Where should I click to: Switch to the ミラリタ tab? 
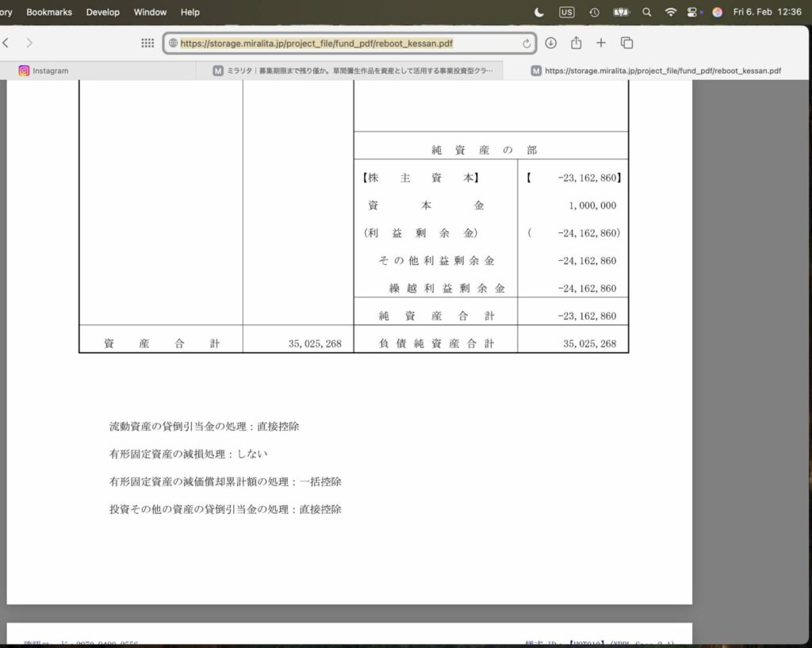click(x=353, y=71)
